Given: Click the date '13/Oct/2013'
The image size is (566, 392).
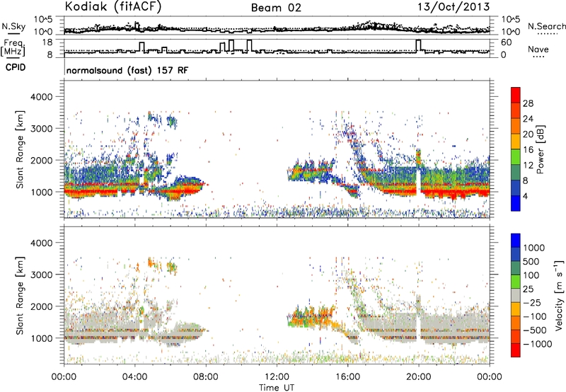Looking at the screenshot, I should pyautogui.click(x=454, y=7).
